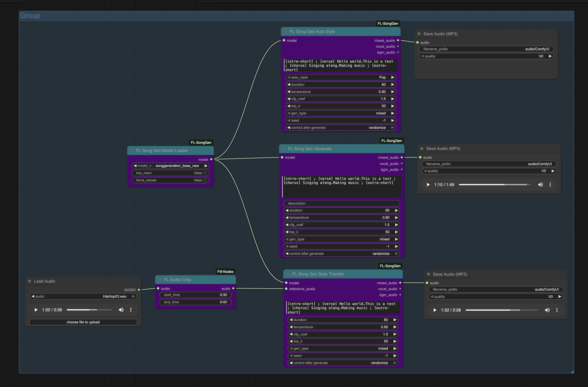
Task: Increase Auto Style cfg_coef with right arrow
Action: 393,99
